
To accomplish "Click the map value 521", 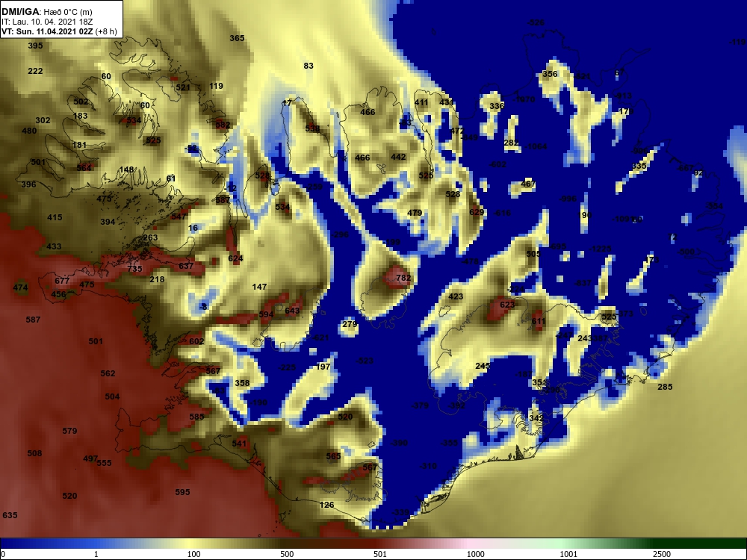I will click(183, 87).
